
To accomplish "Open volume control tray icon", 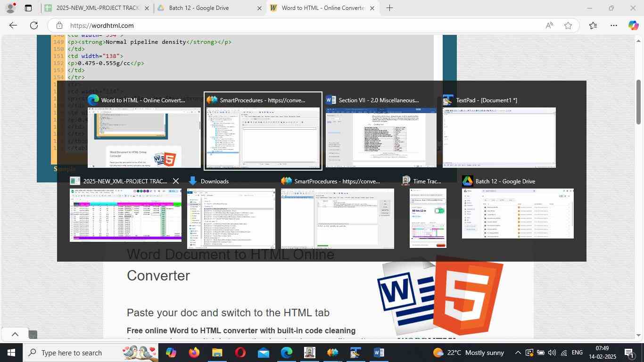I will 551,353.
